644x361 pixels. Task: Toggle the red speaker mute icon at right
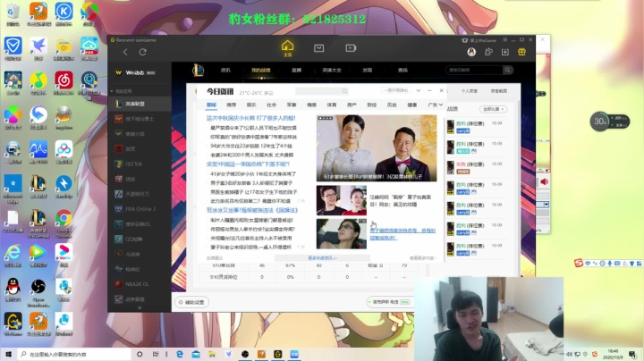point(544,181)
